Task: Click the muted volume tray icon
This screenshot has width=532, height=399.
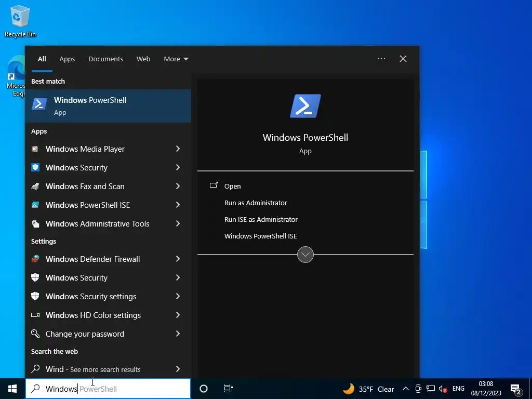Action: click(443, 389)
